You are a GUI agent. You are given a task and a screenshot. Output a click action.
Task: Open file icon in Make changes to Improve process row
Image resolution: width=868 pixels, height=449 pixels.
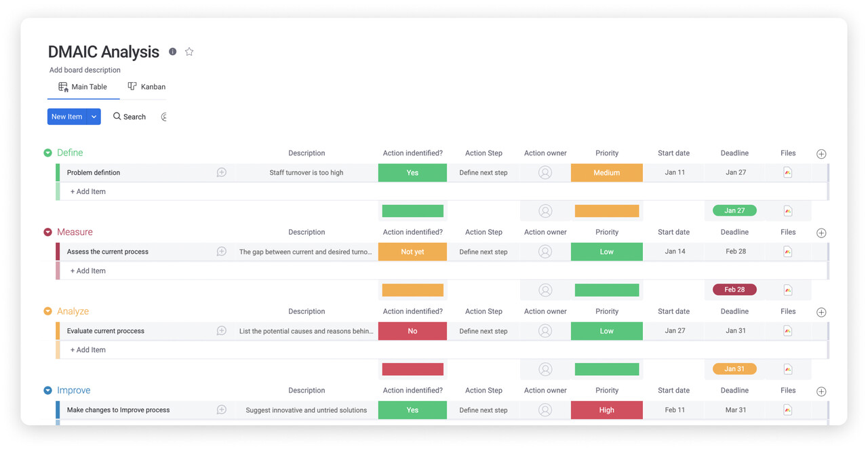point(787,410)
